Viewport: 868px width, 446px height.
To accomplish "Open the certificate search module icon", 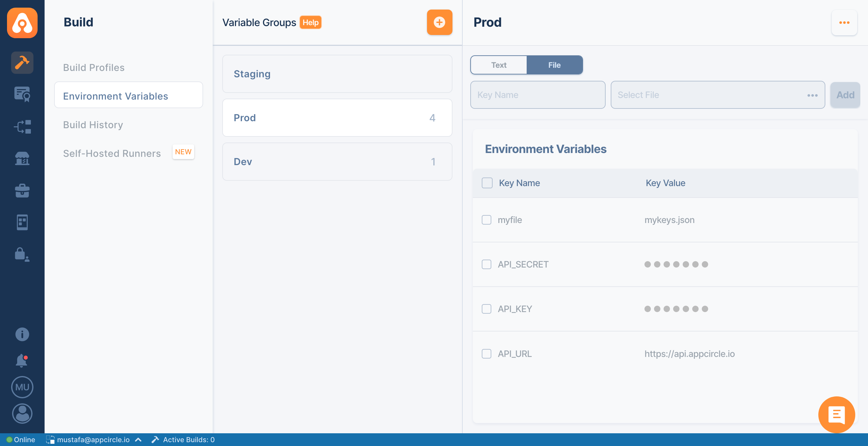I will [x=22, y=94].
